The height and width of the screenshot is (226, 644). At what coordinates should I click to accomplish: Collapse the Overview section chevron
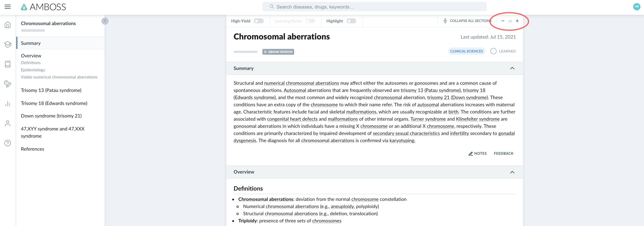(512, 172)
